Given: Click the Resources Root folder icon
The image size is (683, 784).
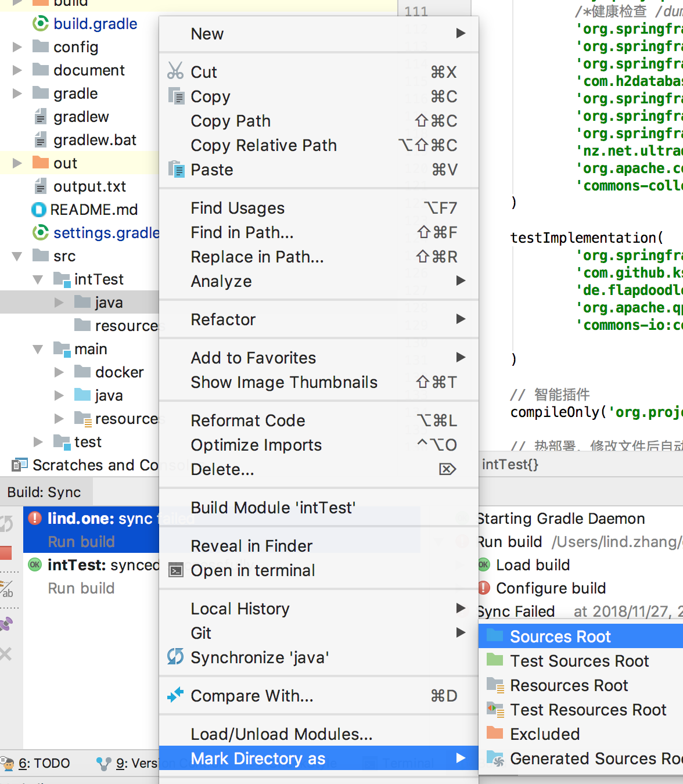Looking at the screenshot, I should 495,685.
